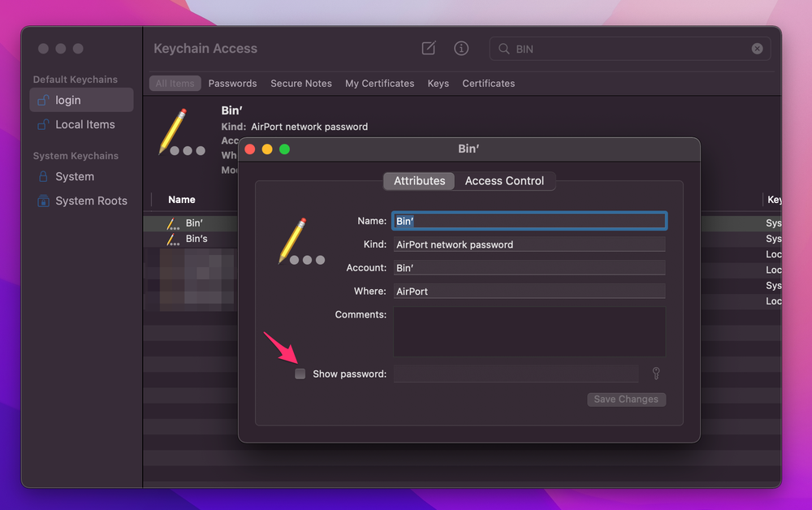Click the new item compose icon

tap(429, 48)
